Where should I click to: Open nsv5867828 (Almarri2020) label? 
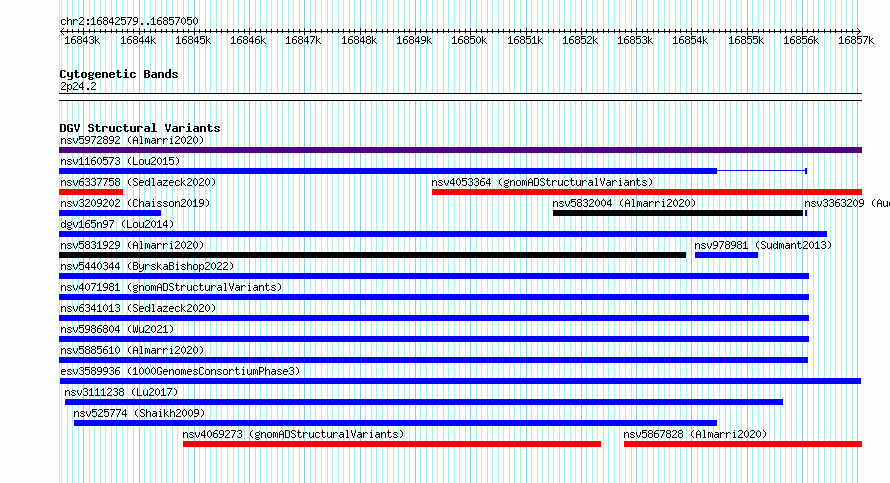tap(695, 434)
